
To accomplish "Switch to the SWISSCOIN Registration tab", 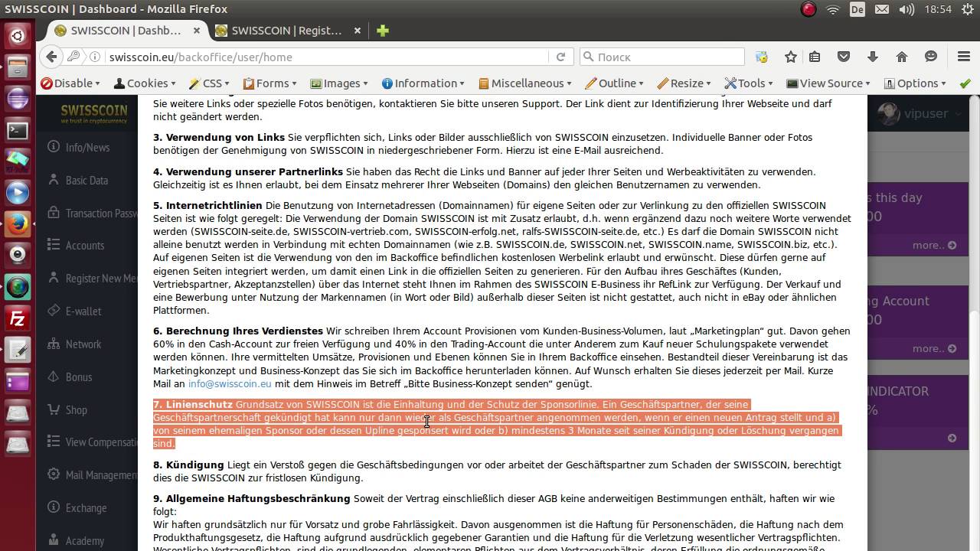I will coord(287,31).
